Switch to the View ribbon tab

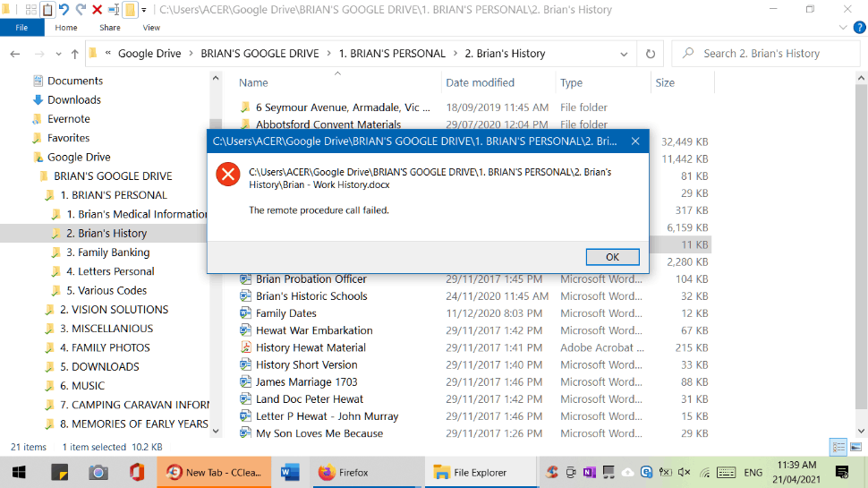(151, 28)
